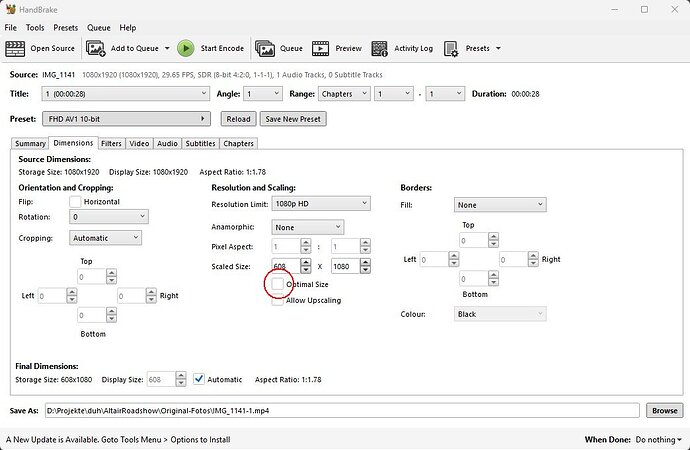Click the Save As file path field
The width and height of the screenshot is (690, 450).
(x=342, y=410)
